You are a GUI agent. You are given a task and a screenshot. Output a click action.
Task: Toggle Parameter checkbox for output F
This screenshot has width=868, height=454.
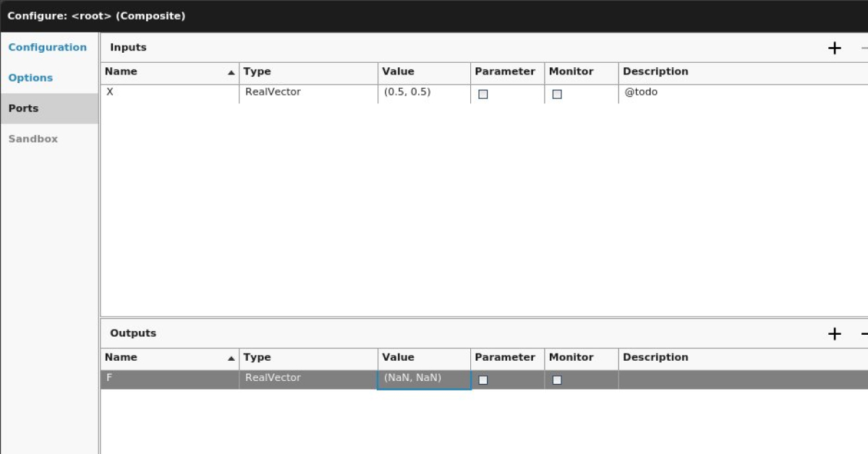click(x=483, y=380)
